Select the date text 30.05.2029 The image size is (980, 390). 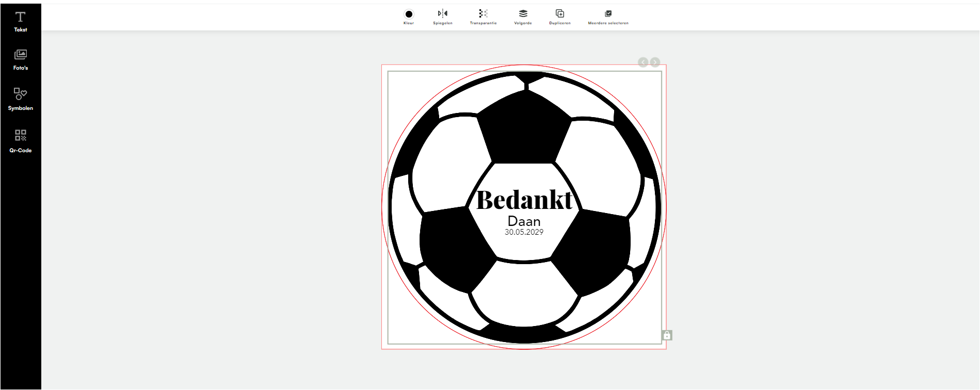(x=524, y=233)
